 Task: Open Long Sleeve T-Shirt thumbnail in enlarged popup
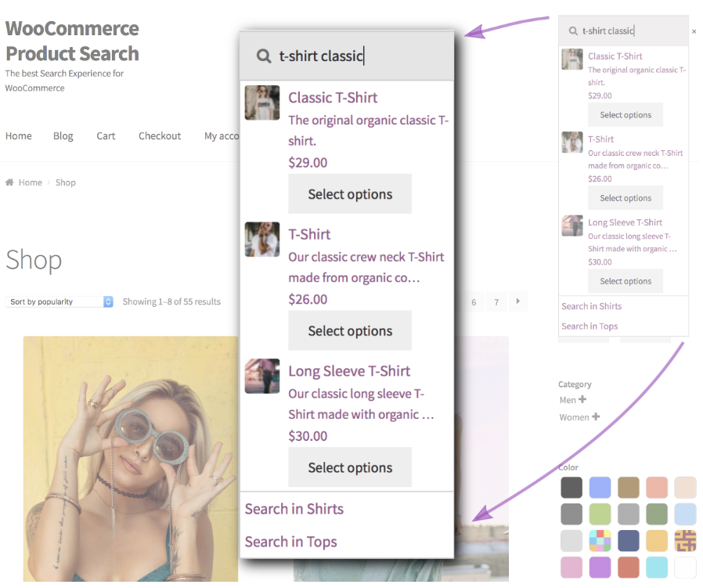tap(262, 377)
